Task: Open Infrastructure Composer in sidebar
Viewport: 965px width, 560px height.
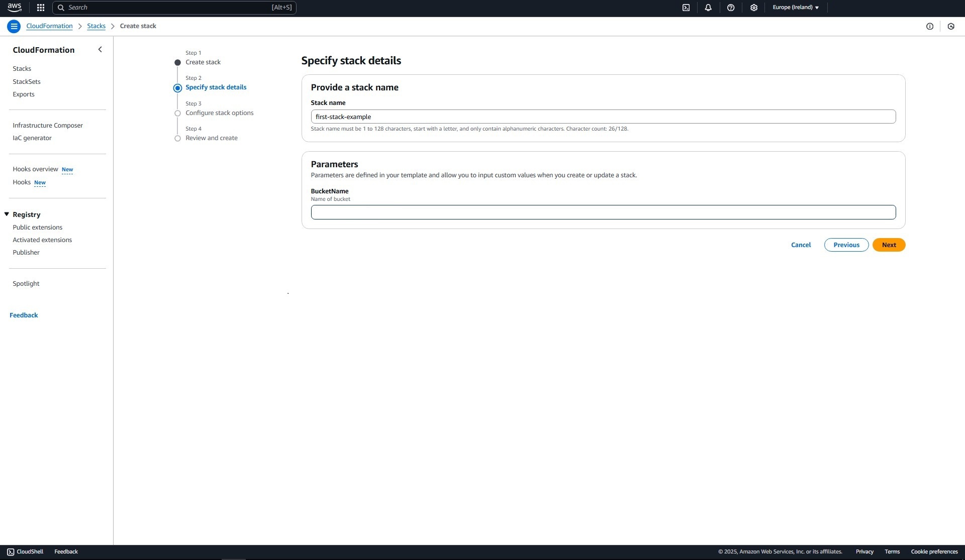Action: coord(48,125)
